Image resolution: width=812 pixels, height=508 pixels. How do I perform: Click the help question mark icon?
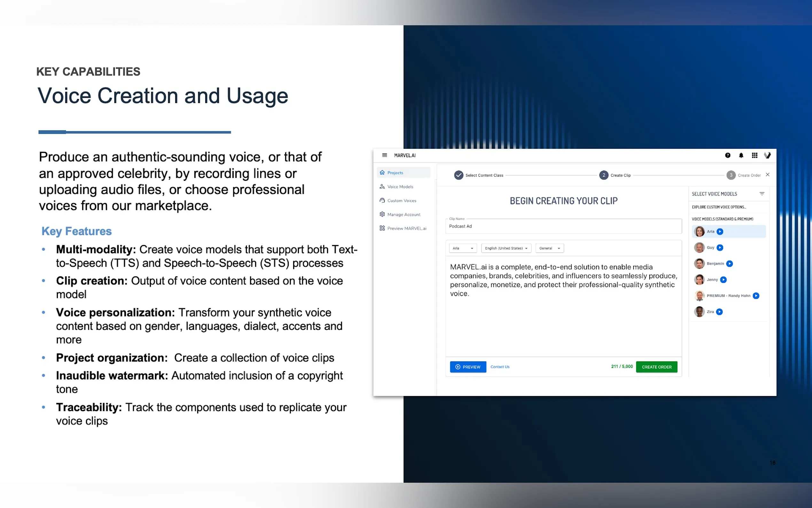(x=727, y=155)
